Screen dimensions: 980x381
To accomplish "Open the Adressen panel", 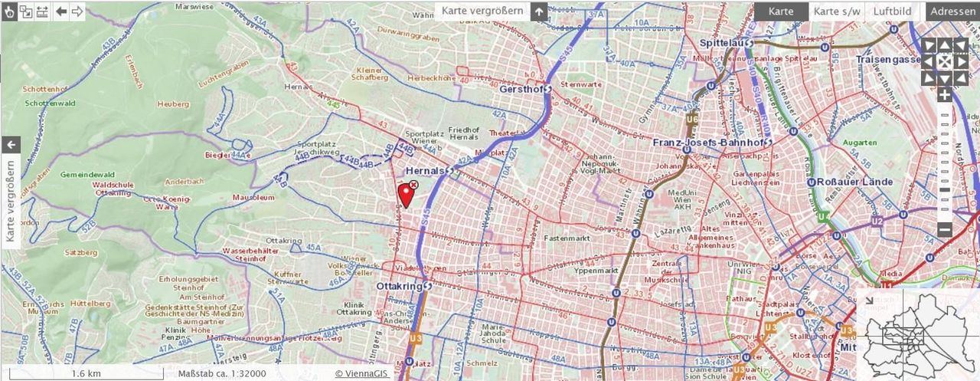I will pos(952,11).
